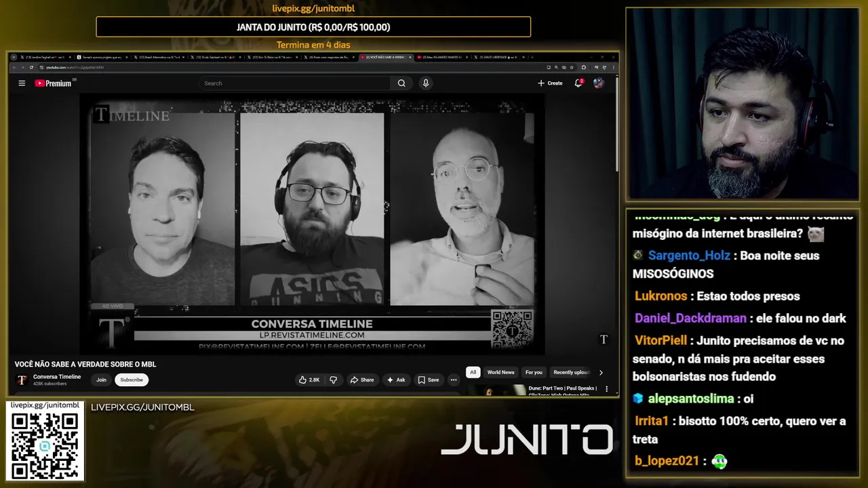Click the Timeline T watermark on player
This screenshot has width=868, height=488.
(604, 340)
